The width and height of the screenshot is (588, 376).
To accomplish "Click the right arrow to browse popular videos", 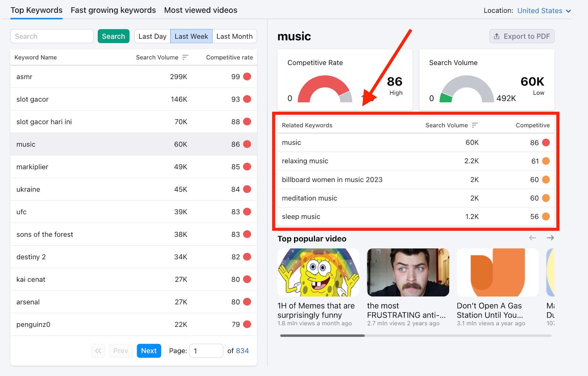I will pos(550,238).
